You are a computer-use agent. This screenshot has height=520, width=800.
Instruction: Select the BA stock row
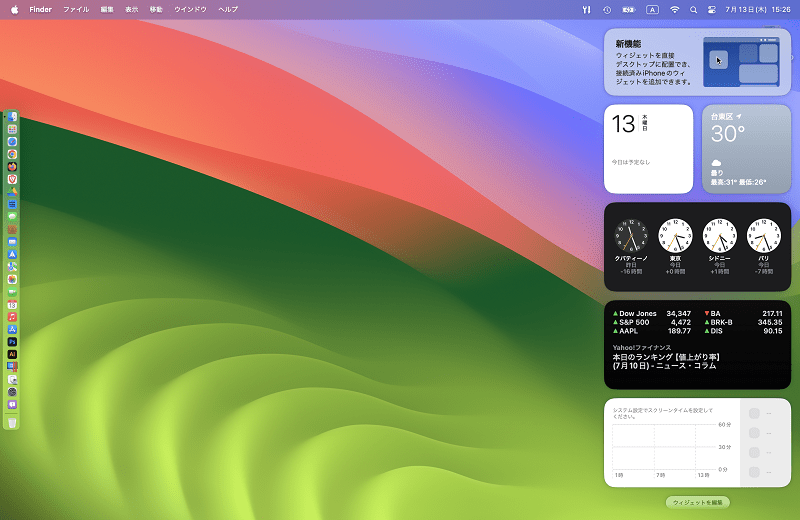[743, 314]
